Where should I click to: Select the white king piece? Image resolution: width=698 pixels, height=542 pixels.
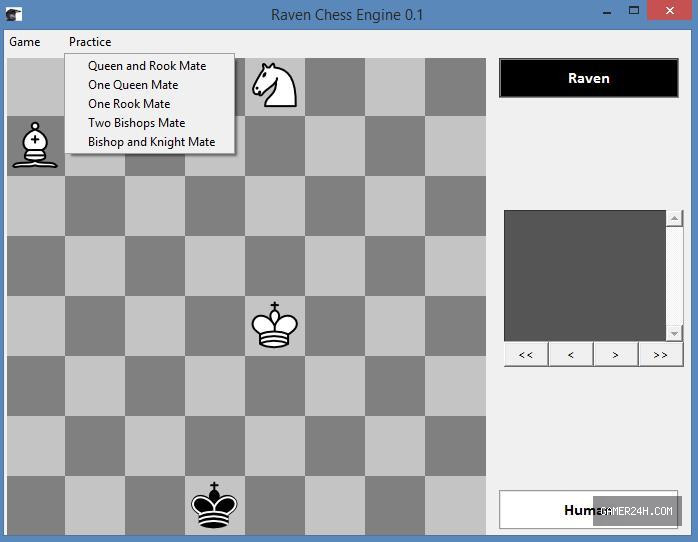[x=275, y=325]
